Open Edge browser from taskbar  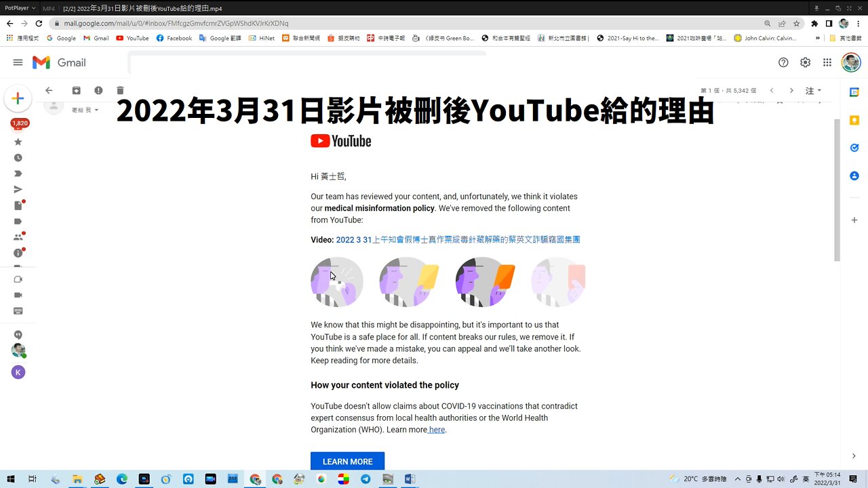[x=122, y=479]
